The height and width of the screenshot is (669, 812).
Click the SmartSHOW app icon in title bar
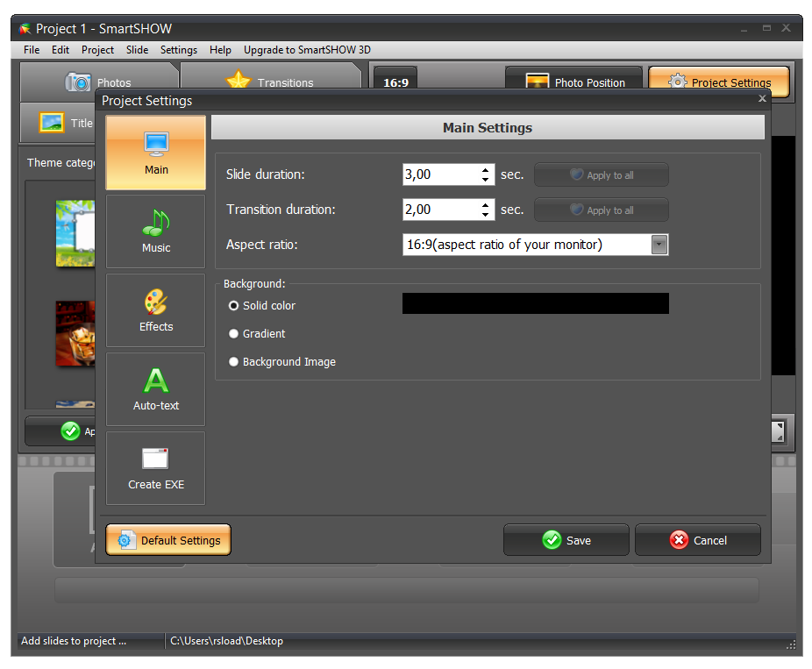coord(25,29)
